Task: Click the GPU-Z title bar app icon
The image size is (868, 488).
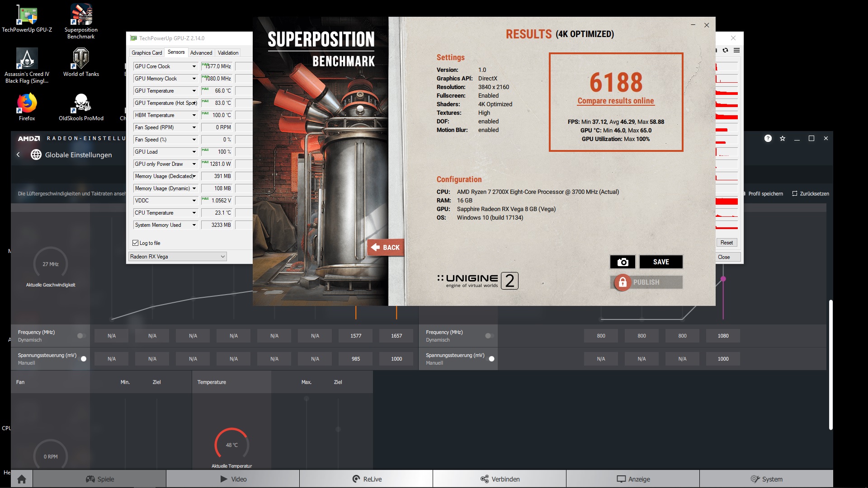Action: [x=133, y=38]
